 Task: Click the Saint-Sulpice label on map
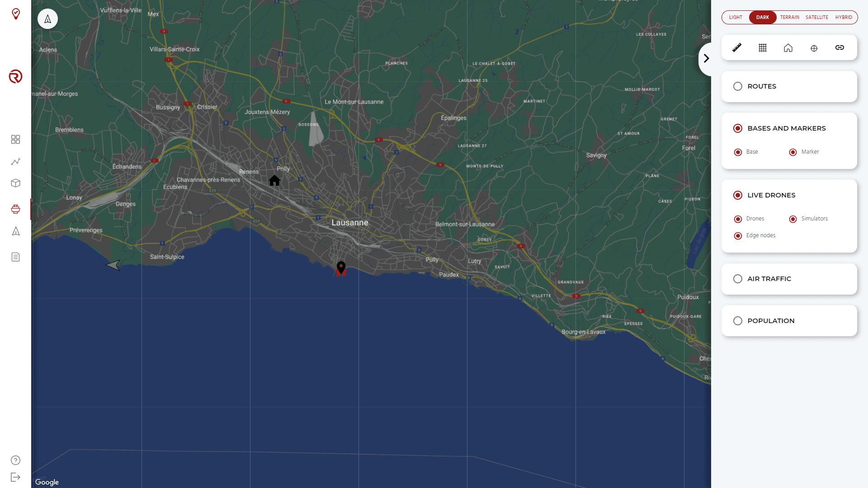click(x=167, y=257)
